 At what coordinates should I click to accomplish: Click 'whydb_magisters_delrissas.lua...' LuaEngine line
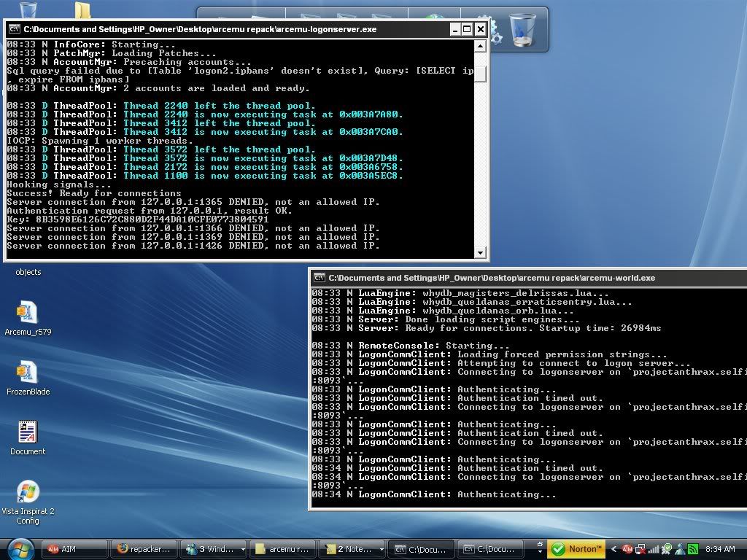(460, 293)
